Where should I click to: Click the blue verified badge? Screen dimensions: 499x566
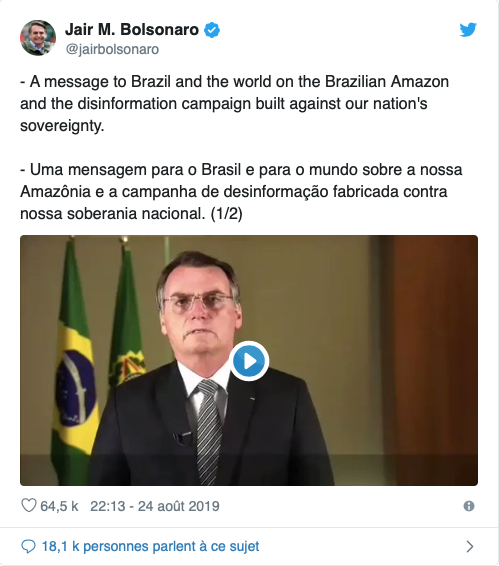point(212,30)
